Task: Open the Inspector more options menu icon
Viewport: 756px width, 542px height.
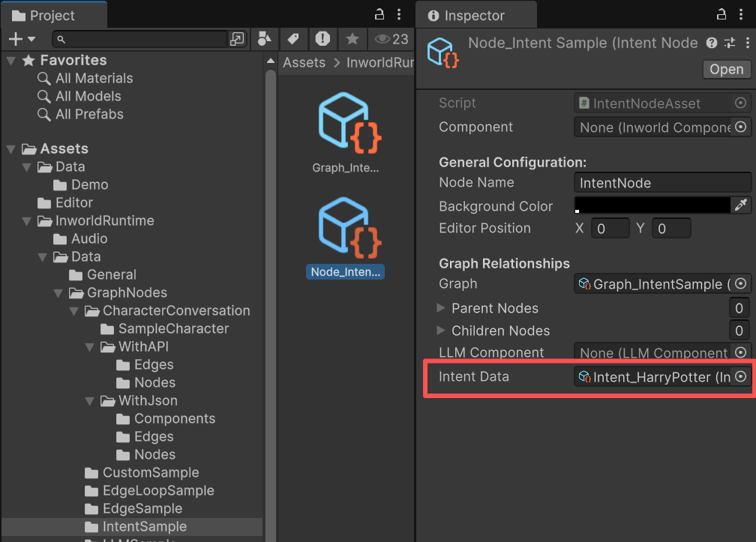Action: 746,43
